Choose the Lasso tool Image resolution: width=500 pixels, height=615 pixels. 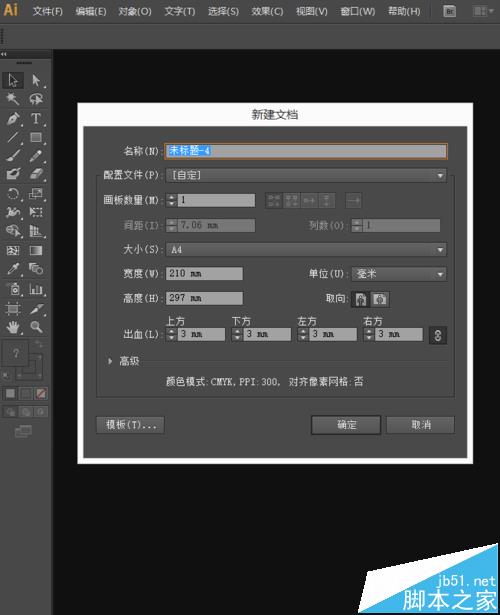(36, 98)
